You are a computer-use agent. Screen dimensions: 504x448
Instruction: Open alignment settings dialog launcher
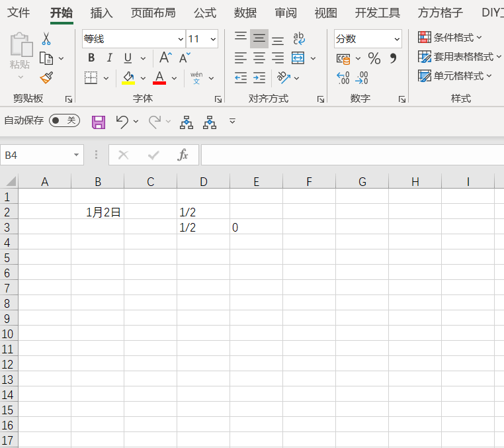click(321, 99)
